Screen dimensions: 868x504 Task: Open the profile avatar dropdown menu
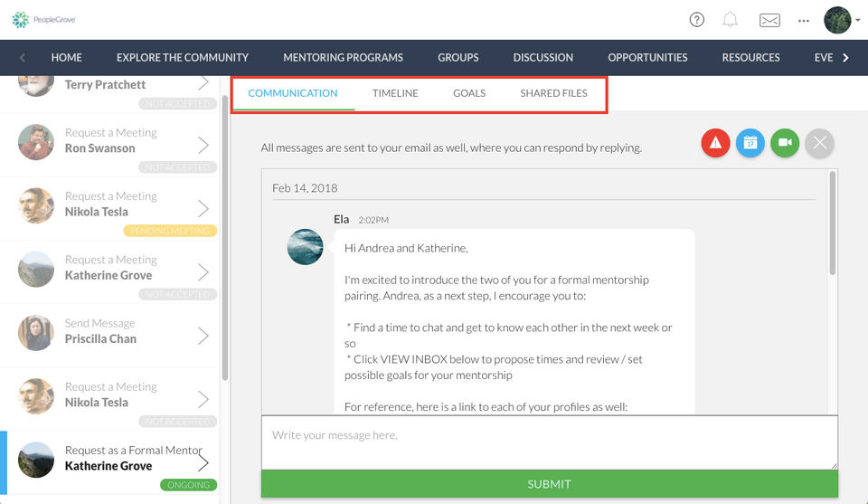point(842,20)
